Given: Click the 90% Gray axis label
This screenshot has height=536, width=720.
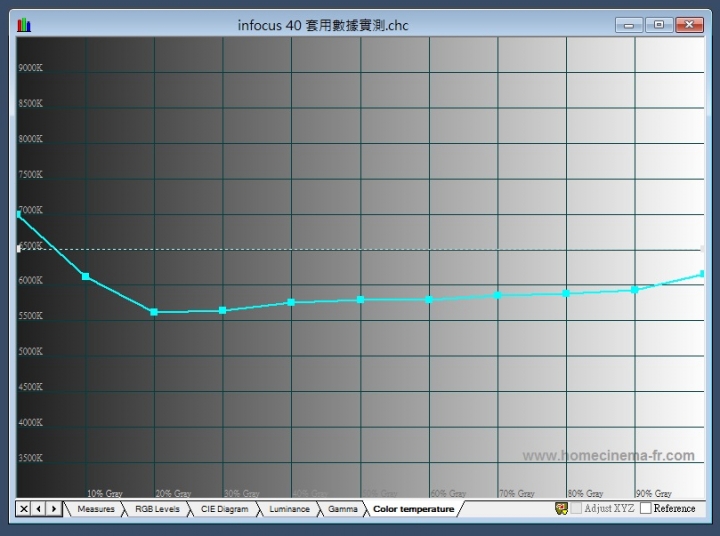Looking at the screenshot, I should coord(654,493).
